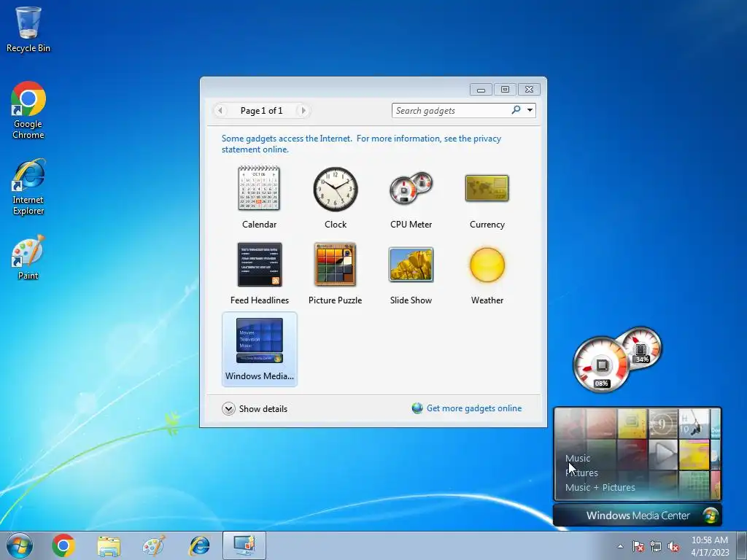Select Music in Media Center gadget
Viewport: 747px width, 560px height.
pyautogui.click(x=578, y=458)
